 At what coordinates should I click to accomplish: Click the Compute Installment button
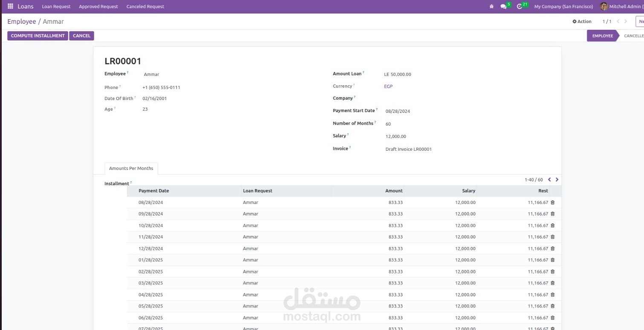pos(38,36)
